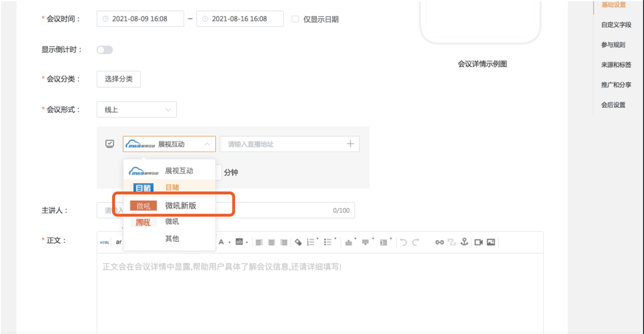644x334 pixels.
Task: Check the 仅显示日期 checkbox
Action: point(295,19)
